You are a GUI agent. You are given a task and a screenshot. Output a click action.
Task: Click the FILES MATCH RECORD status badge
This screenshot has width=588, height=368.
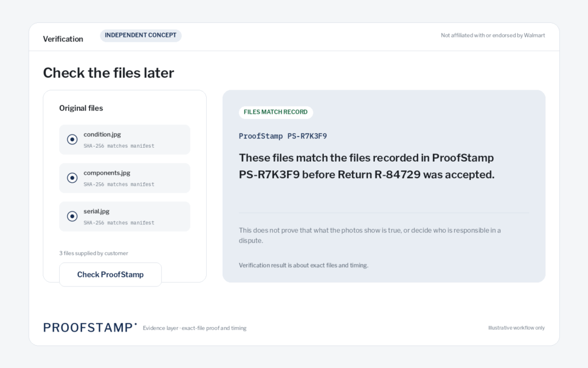276,112
